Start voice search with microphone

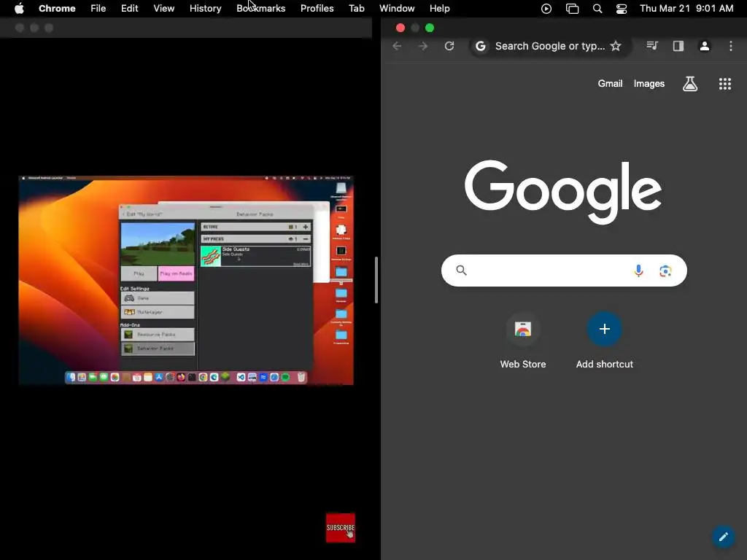tap(638, 271)
